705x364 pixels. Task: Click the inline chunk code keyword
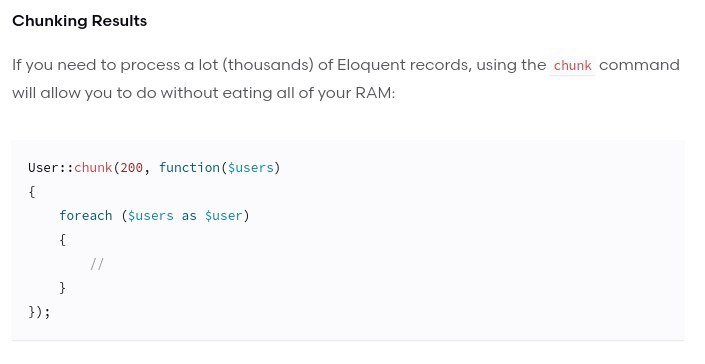572,66
